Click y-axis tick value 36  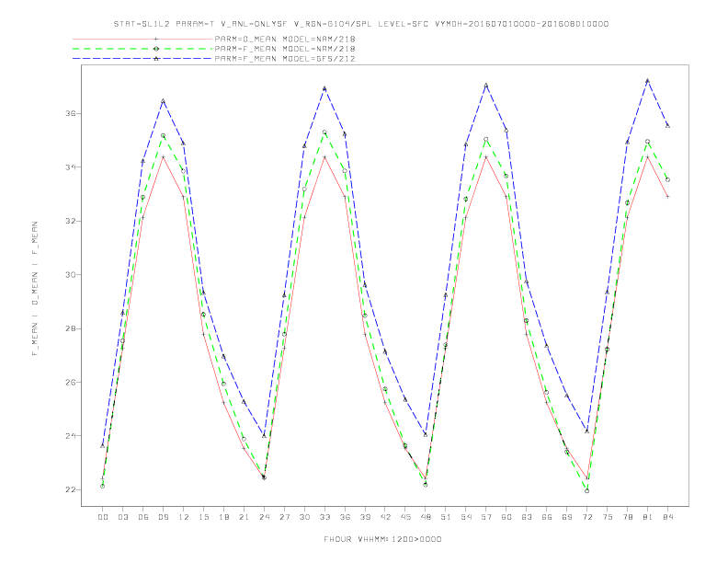click(71, 113)
